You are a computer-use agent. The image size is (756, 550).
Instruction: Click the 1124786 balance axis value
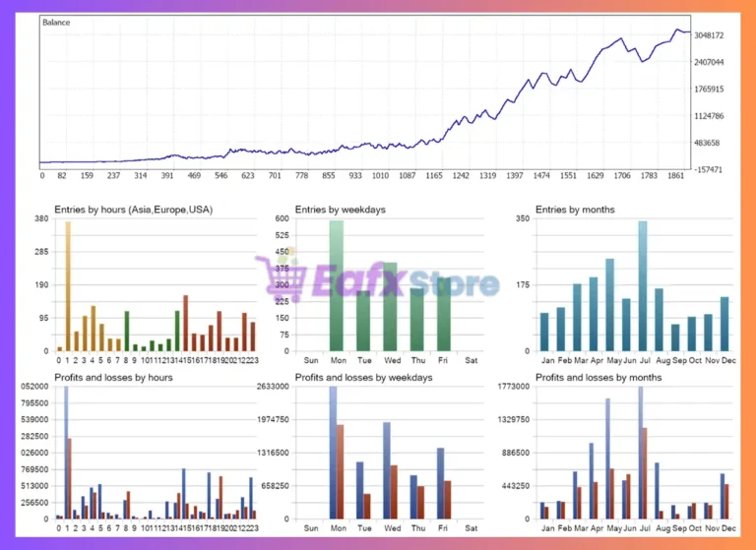709,116
